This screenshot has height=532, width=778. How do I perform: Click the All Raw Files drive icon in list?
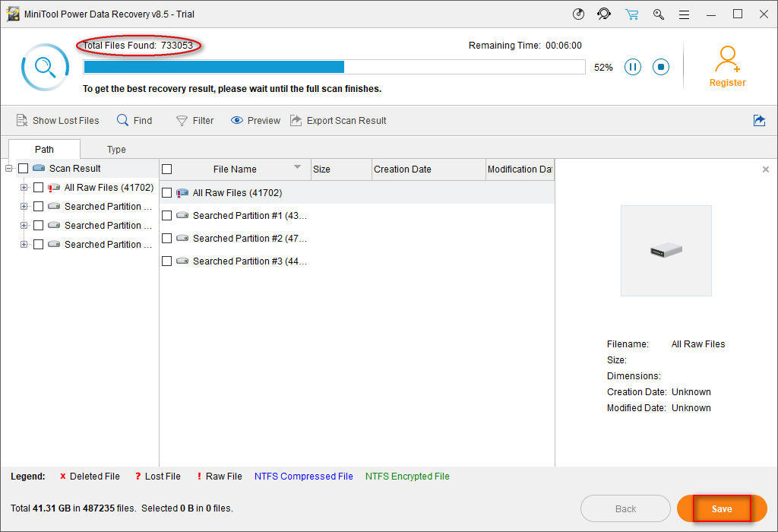[x=182, y=192]
